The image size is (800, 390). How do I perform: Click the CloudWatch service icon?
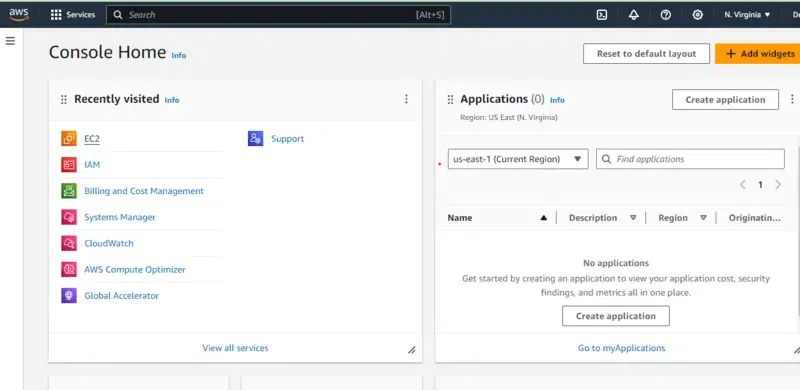pos(69,243)
